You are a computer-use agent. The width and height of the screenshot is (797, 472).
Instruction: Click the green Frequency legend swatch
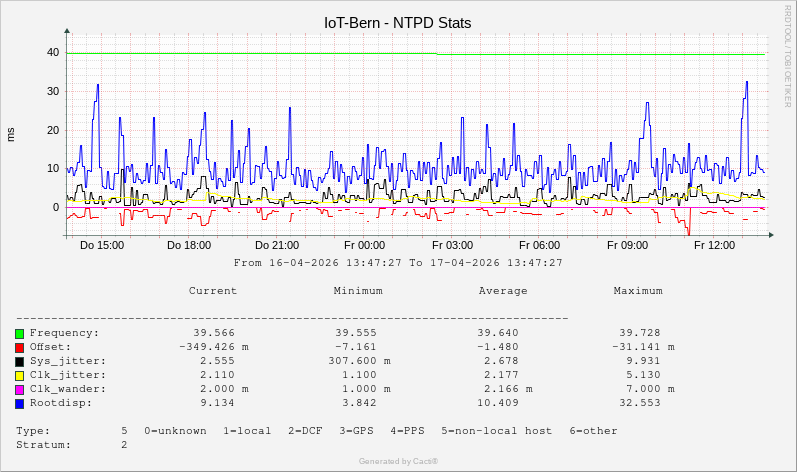click(x=20, y=333)
